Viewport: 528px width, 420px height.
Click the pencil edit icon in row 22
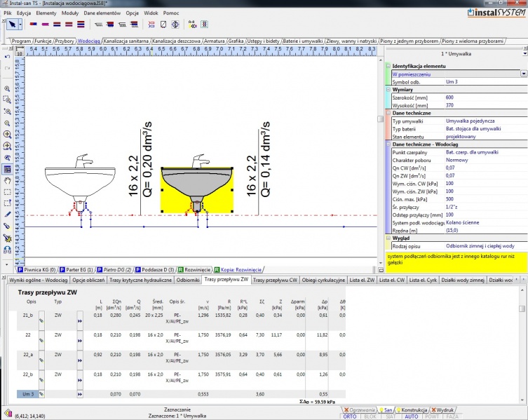(x=41, y=339)
